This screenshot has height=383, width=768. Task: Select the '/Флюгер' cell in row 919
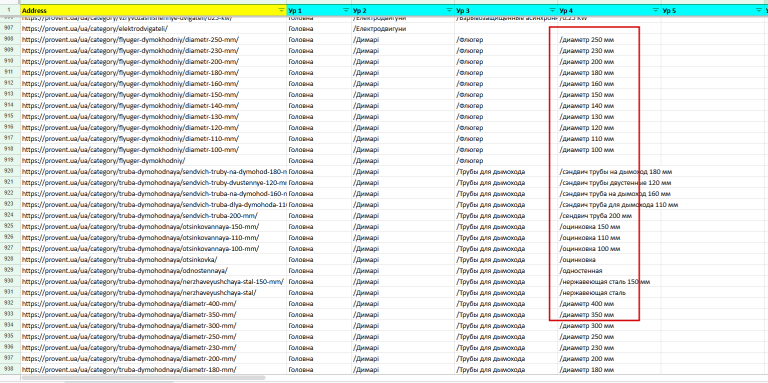tap(506, 161)
